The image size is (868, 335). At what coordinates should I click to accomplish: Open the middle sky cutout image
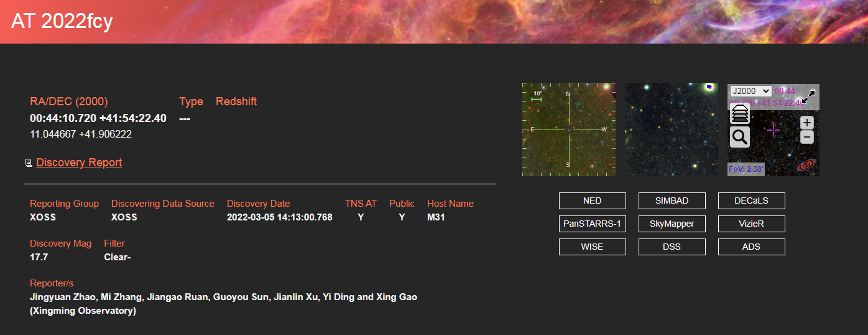click(x=671, y=130)
